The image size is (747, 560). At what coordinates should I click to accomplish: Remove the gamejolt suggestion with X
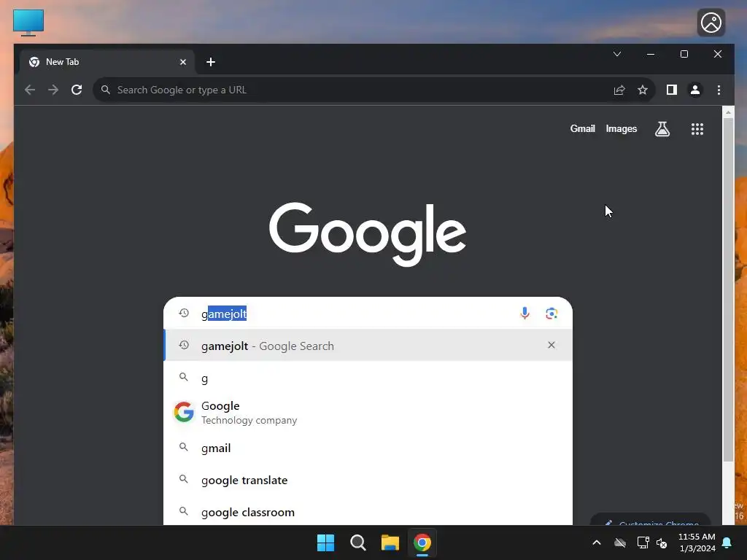tap(551, 345)
